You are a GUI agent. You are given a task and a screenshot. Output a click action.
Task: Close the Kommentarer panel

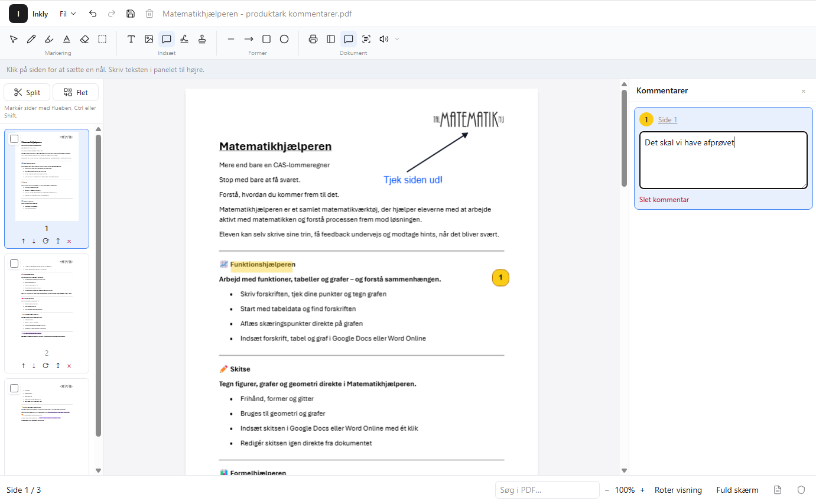[803, 91]
